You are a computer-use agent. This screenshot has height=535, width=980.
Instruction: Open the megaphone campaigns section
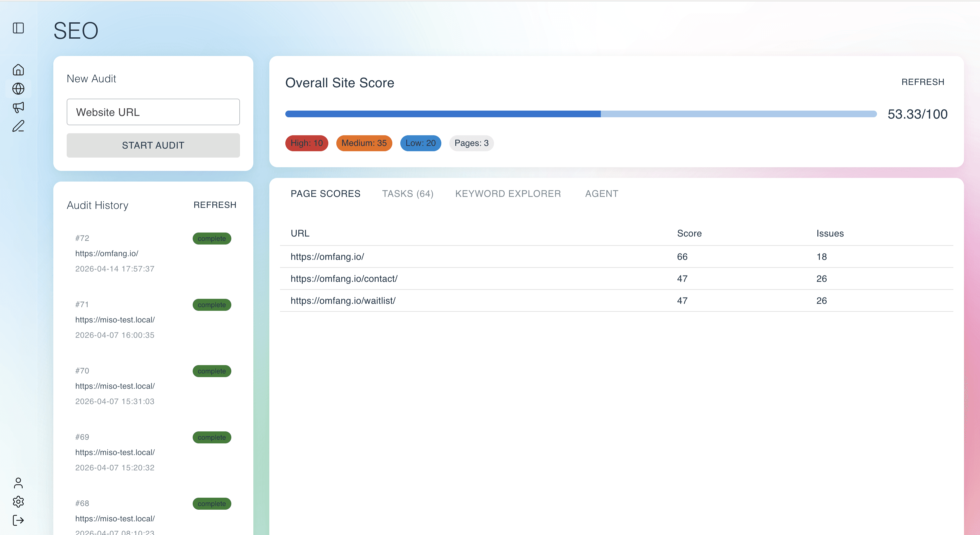pos(18,108)
